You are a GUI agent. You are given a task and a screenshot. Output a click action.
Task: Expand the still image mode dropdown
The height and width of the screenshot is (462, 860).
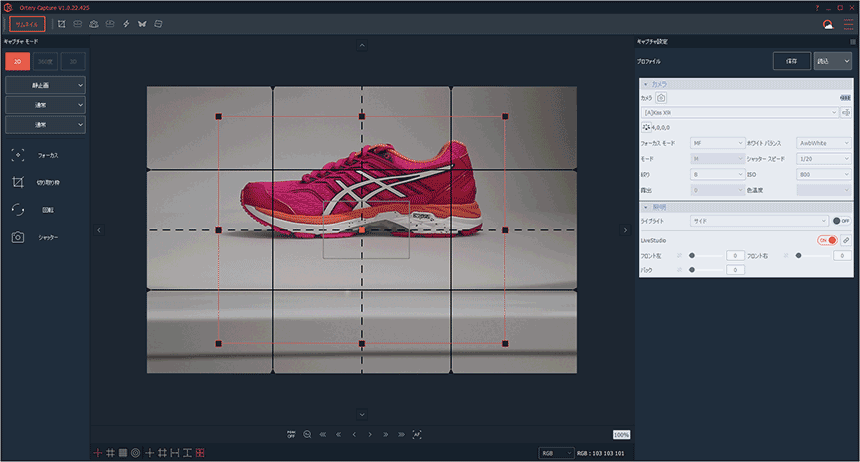click(45, 85)
